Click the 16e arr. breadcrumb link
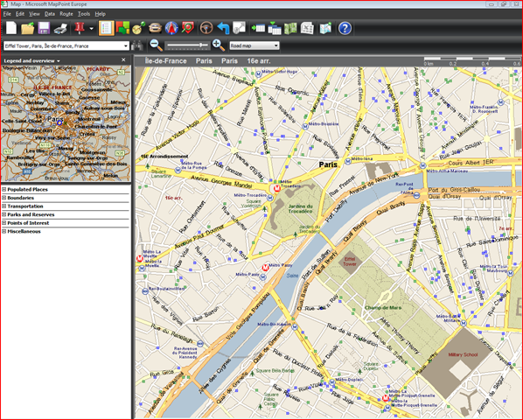This screenshot has width=523, height=420. point(259,61)
